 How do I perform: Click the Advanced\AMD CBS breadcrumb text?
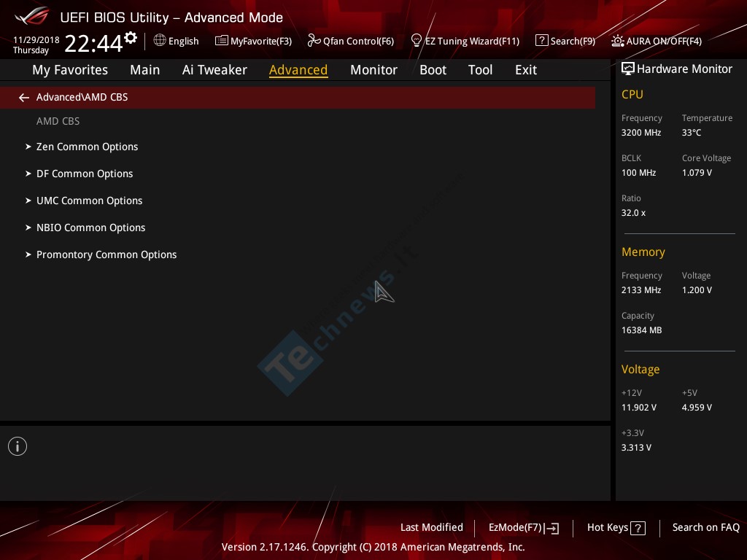(82, 97)
